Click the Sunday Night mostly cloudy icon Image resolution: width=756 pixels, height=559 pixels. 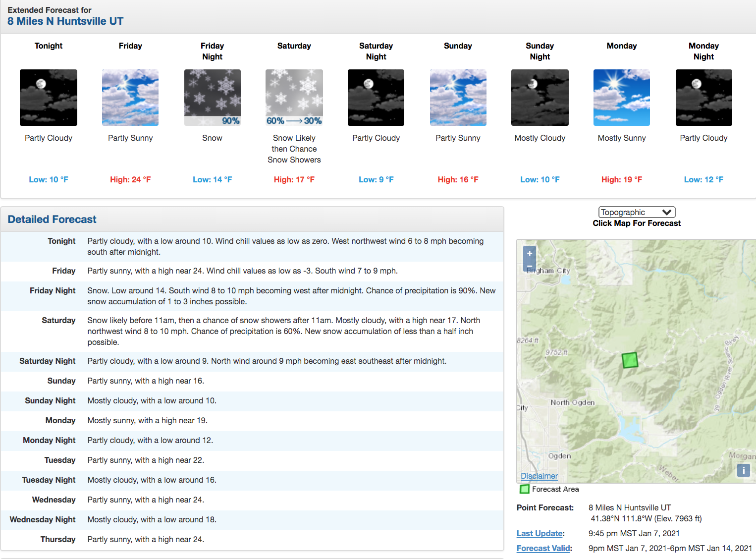[x=540, y=98]
